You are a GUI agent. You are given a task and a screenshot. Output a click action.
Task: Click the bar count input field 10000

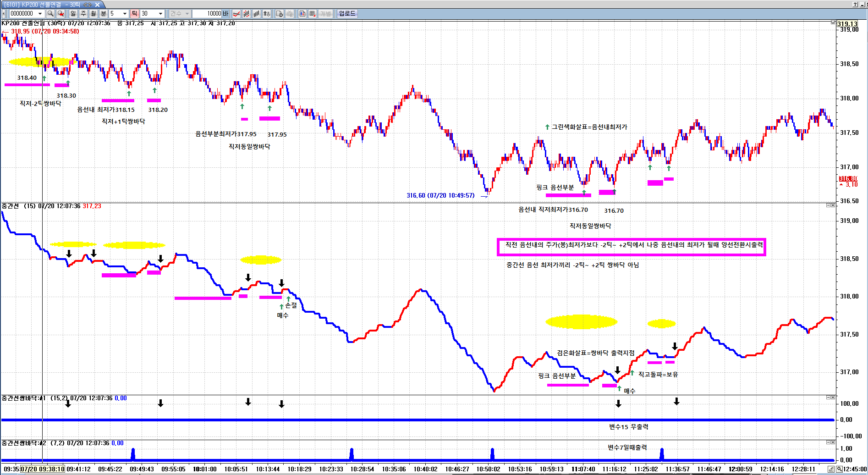[207, 14]
